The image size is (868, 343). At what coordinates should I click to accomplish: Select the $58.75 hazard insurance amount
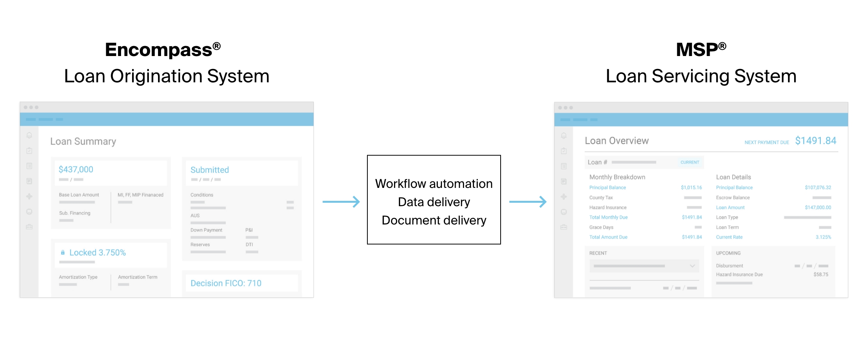[x=821, y=274]
